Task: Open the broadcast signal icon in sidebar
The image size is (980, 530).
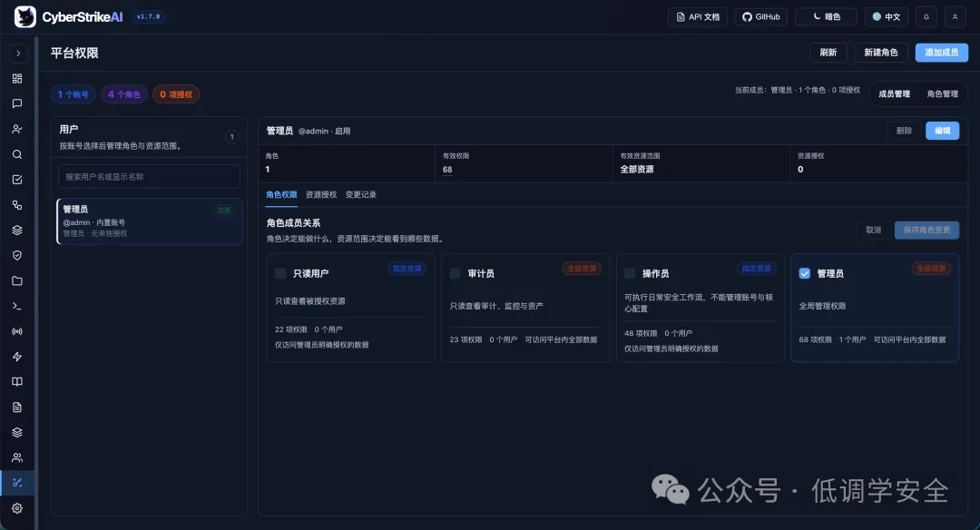Action: point(17,332)
